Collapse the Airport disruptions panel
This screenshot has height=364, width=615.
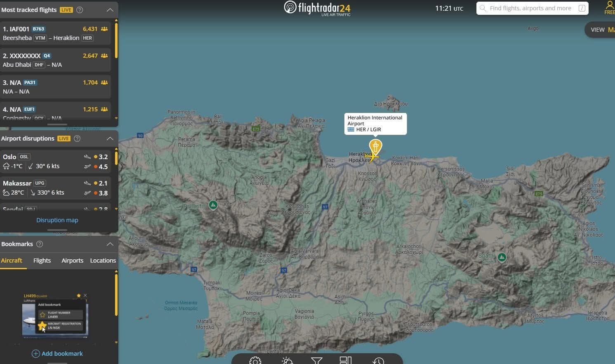pos(110,139)
